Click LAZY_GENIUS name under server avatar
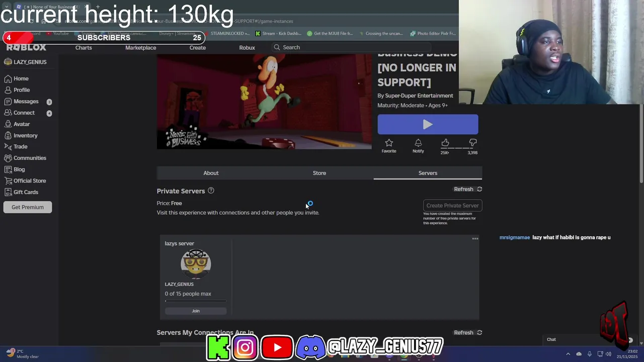This screenshot has height=362, width=644. tap(179, 285)
